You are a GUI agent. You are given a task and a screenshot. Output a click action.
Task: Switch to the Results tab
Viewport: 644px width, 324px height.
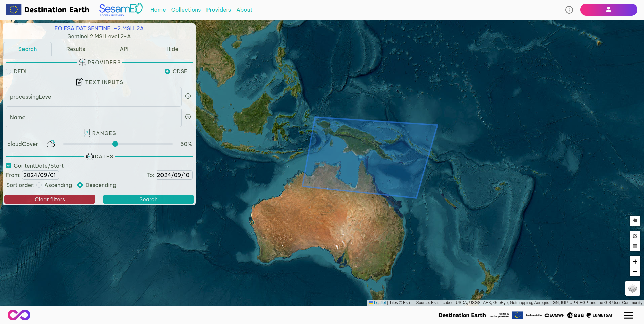pos(76,49)
